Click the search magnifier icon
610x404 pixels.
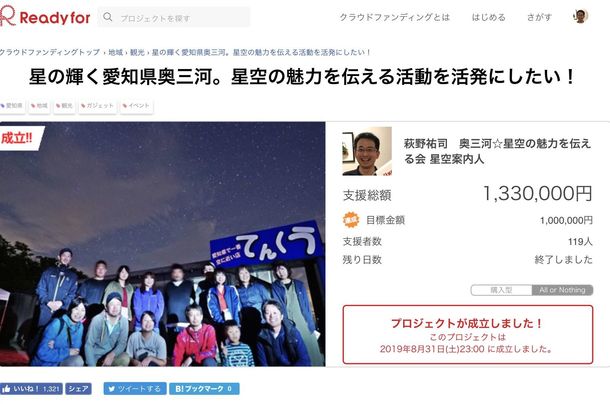pos(108,17)
